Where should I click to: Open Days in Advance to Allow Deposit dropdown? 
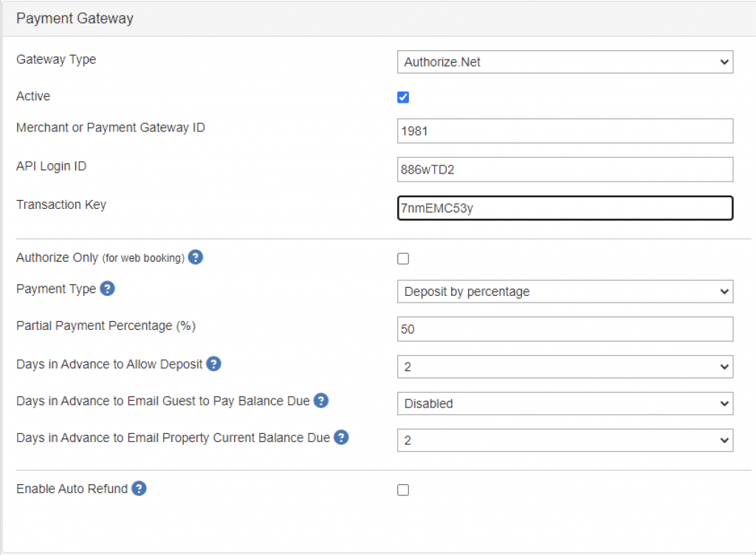(565, 367)
